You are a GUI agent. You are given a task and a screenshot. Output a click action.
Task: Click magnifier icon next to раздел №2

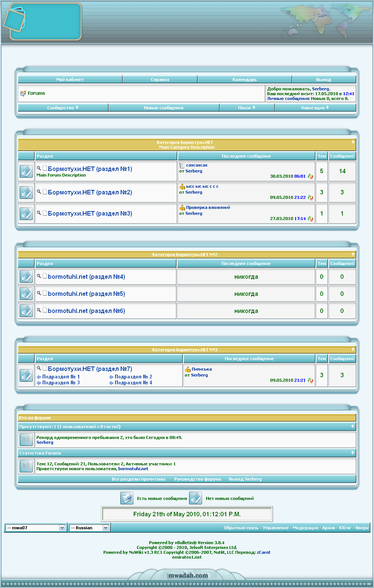(39, 191)
